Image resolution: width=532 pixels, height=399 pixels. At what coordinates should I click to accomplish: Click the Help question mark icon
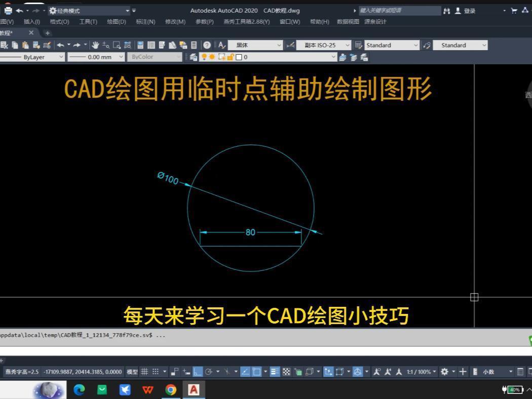pos(207,45)
